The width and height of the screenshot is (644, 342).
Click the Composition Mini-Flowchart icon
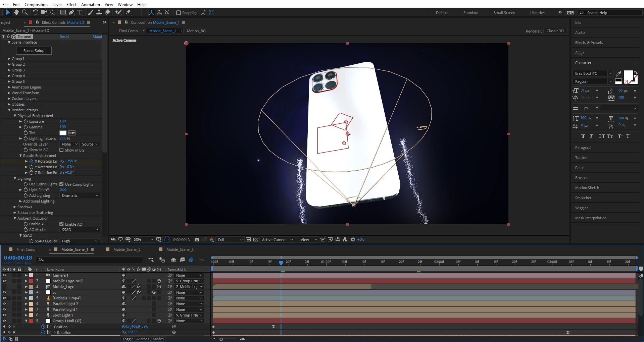click(x=151, y=260)
